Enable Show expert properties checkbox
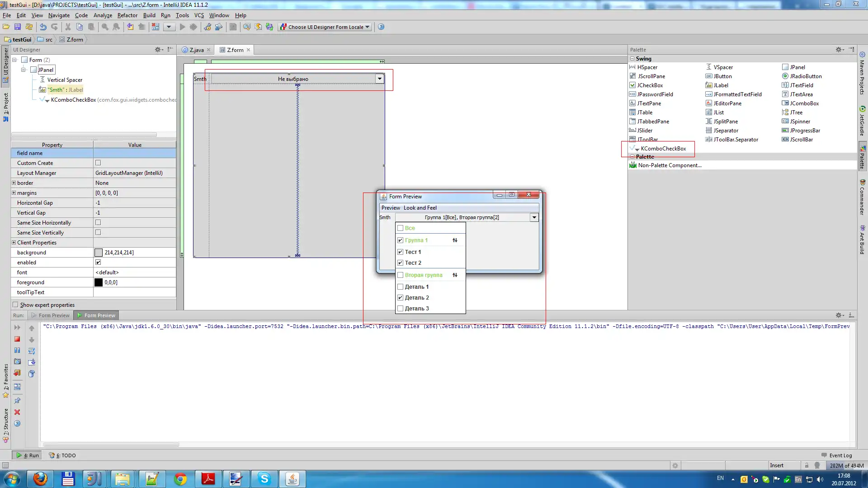Viewport: 868px width, 488px height. tap(16, 305)
